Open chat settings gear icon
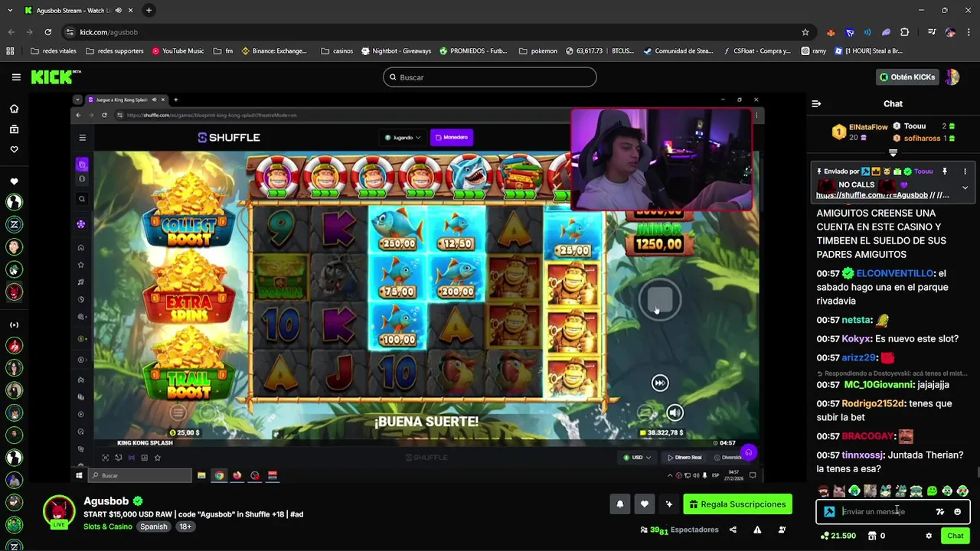980x551 pixels. click(929, 536)
